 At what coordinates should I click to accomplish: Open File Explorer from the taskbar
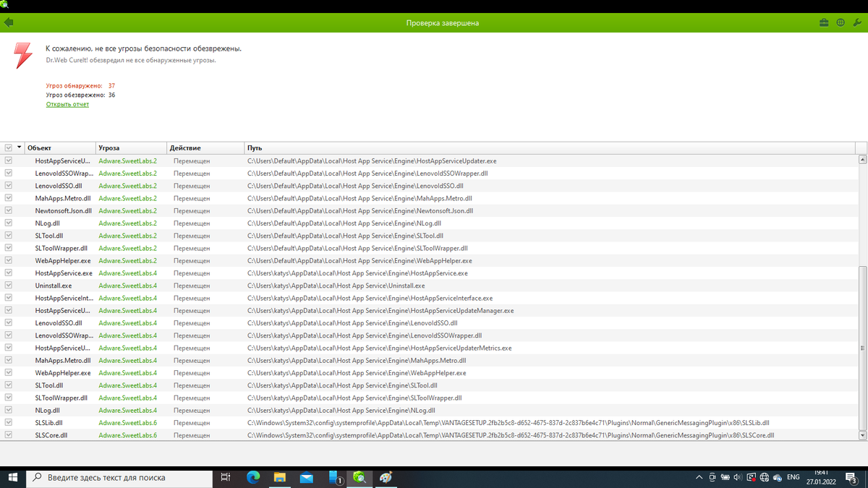point(280,477)
